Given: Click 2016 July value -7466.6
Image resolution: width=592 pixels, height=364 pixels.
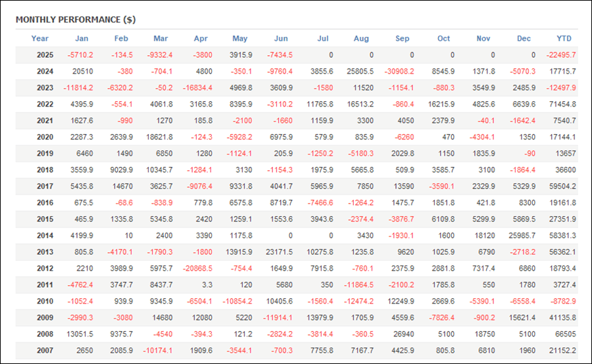Looking at the screenshot, I should click(x=320, y=202).
